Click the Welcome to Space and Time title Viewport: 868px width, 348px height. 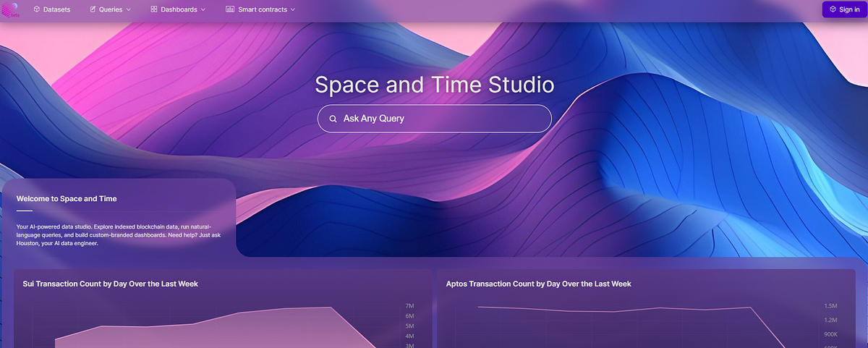coord(67,198)
